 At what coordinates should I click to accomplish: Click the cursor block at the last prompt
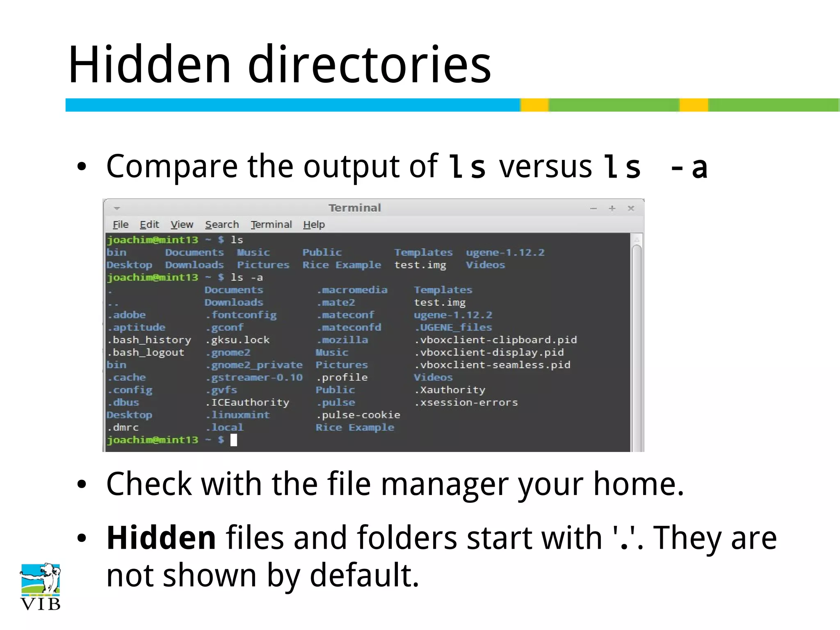(x=234, y=440)
